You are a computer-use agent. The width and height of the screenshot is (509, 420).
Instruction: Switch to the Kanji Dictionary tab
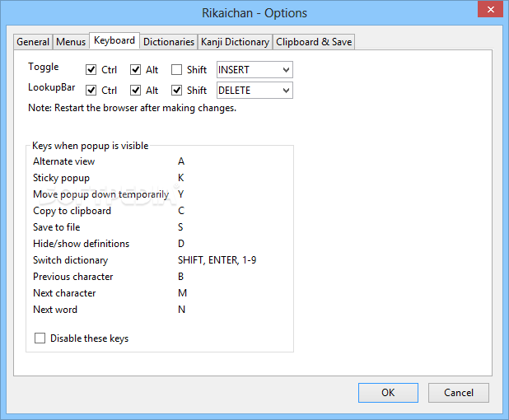[x=235, y=42]
